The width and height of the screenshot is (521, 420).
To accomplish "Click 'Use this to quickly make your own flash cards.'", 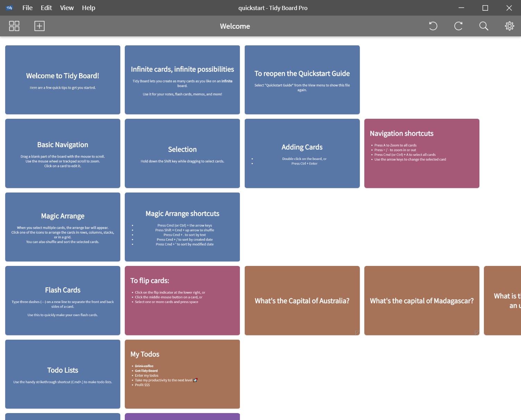I will coord(63,315).
